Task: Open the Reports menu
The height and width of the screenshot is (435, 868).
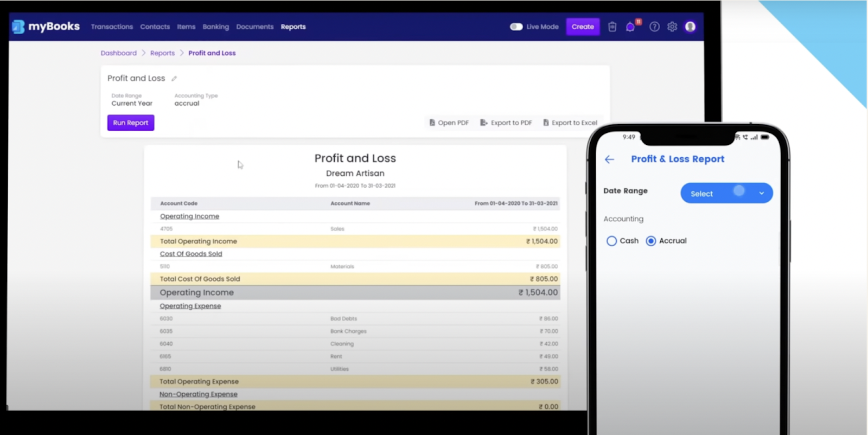Action: click(x=293, y=27)
